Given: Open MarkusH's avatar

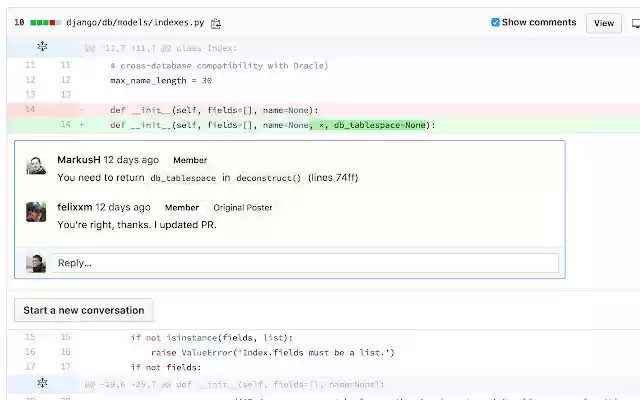Looking at the screenshot, I should point(36,165).
